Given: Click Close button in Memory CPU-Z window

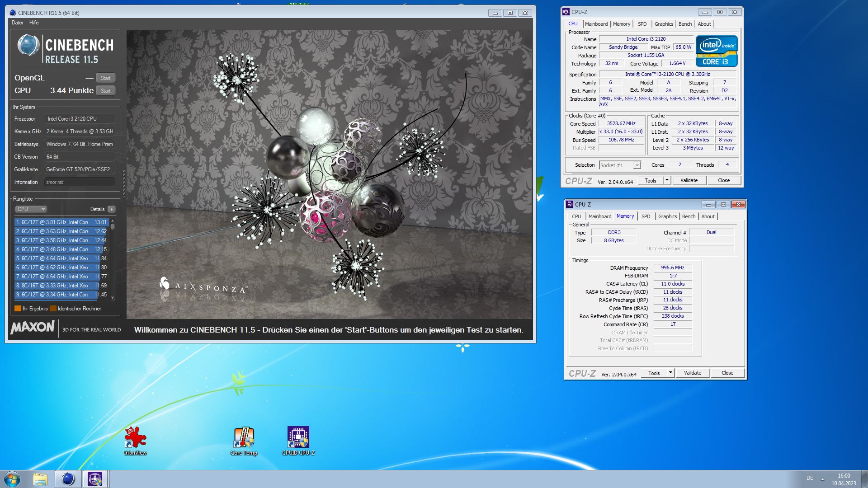Looking at the screenshot, I should 727,373.
